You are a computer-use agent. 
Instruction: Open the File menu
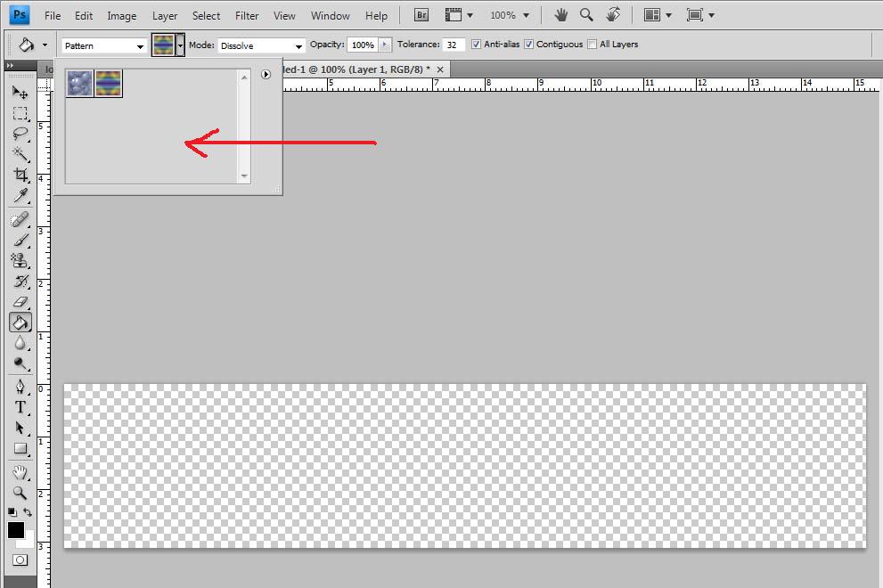click(x=53, y=16)
